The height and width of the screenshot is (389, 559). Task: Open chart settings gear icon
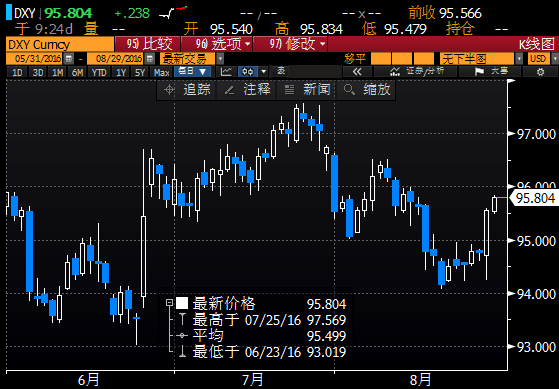[540, 72]
